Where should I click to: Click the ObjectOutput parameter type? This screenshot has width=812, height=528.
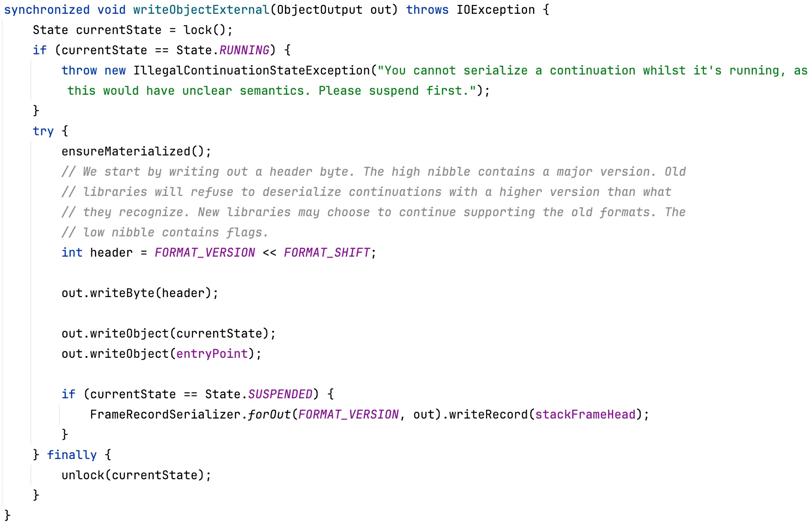(319, 10)
